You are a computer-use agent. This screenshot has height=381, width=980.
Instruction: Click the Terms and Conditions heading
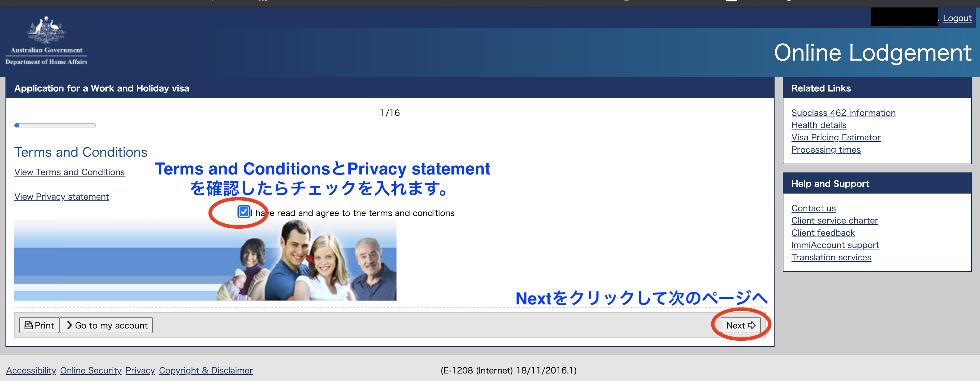[81, 152]
